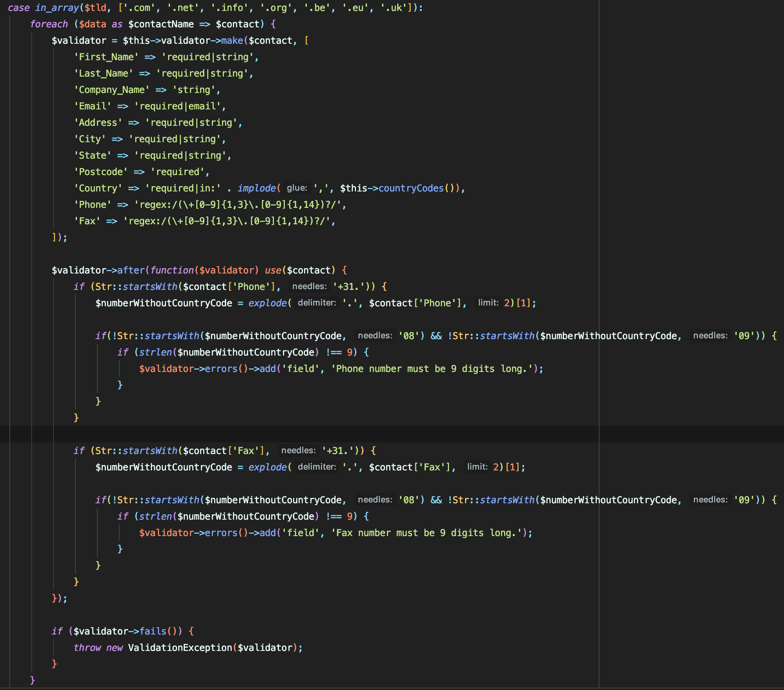Click the make( method on validator

(x=232, y=41)
